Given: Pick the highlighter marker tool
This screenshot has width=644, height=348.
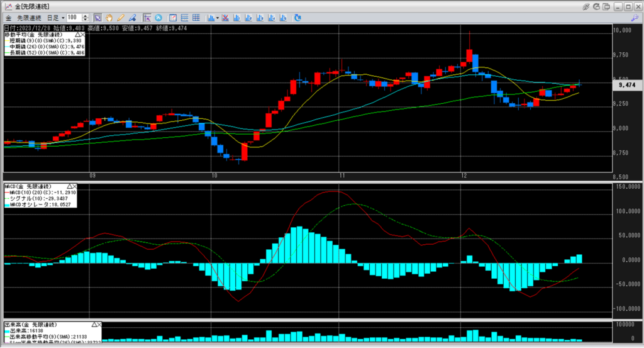Looking at the screenshot, I should coord(131,18).
